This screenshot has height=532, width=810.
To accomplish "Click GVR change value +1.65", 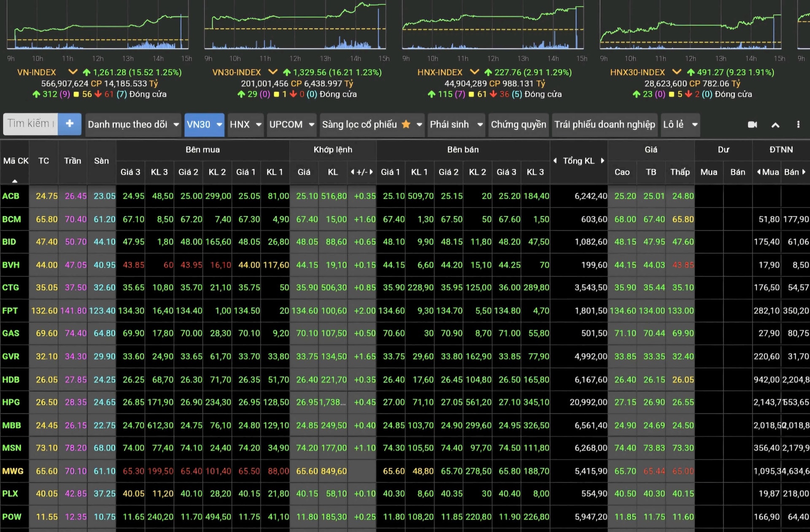I will [365, 356].
